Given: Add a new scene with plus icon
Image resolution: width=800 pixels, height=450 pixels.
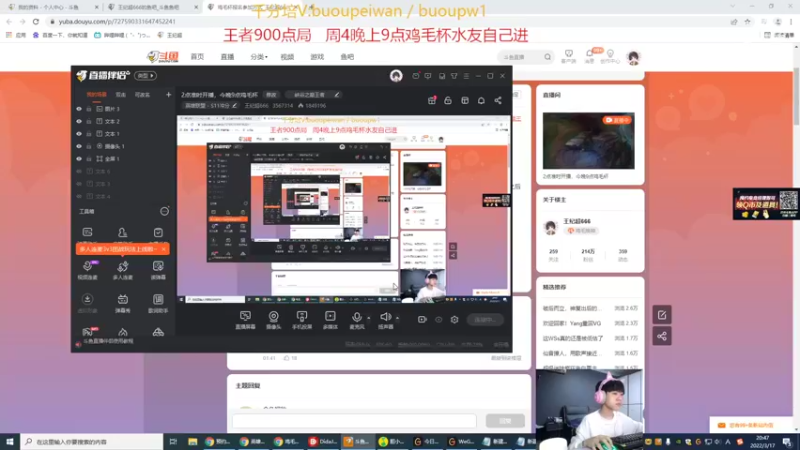Looking at the screenshot, I should [x=168, y=94].
